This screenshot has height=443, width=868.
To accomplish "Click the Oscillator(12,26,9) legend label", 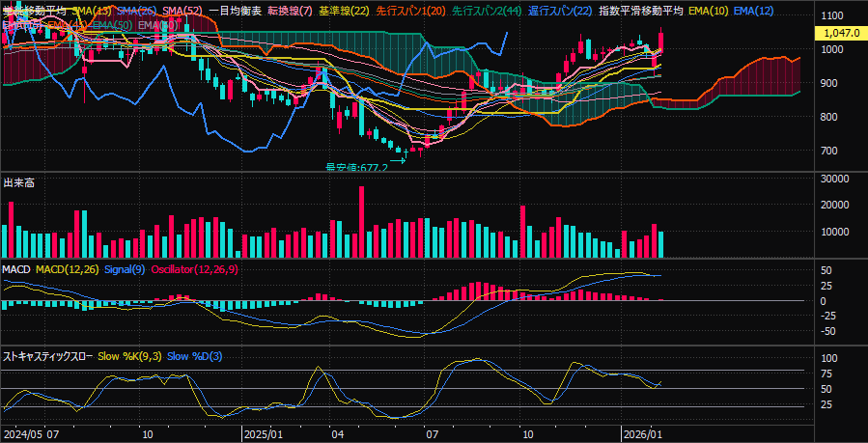I will (x=193, y=269).
